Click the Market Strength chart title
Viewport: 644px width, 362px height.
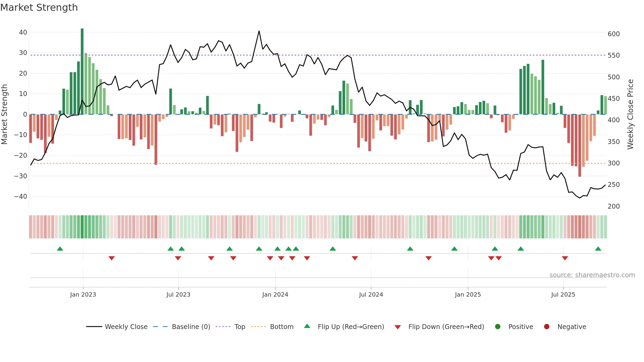coord(39,8)
